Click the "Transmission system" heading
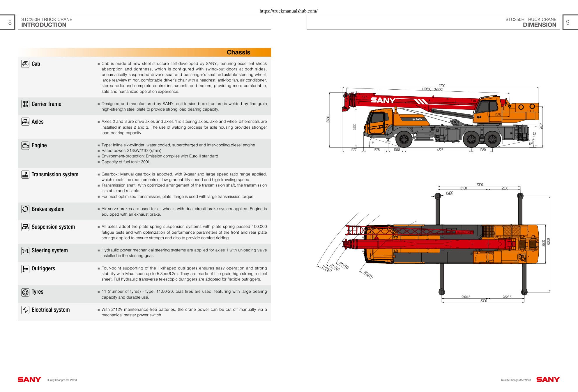The image size is (578, 392). (x=55, y=175)
